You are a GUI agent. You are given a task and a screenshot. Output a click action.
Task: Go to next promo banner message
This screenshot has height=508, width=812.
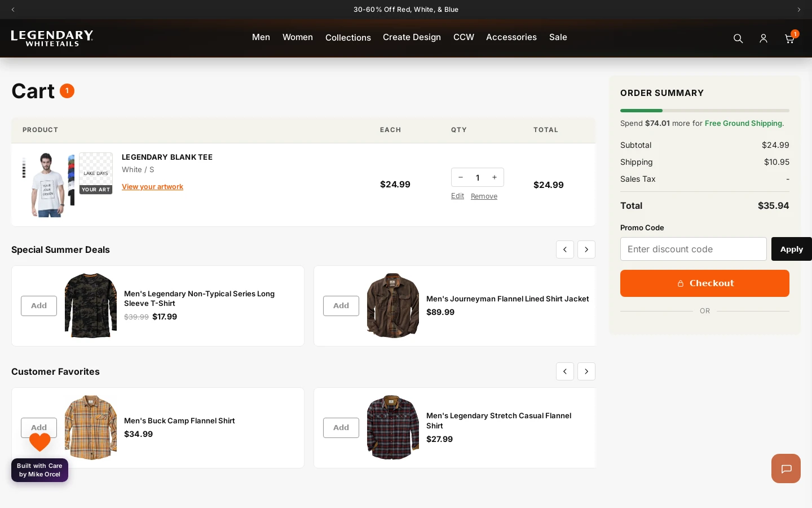(x=798, y=10)
